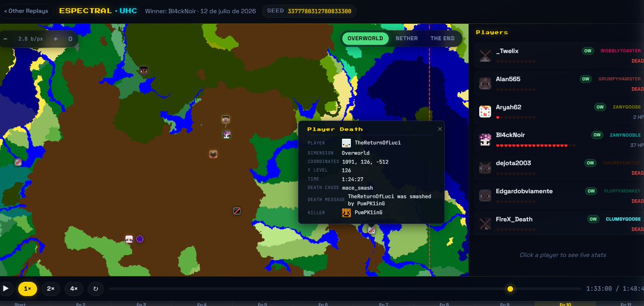644x306 pixels.
Task: Switch the map to the Nether dimension
Action: (x=407, y=39)
